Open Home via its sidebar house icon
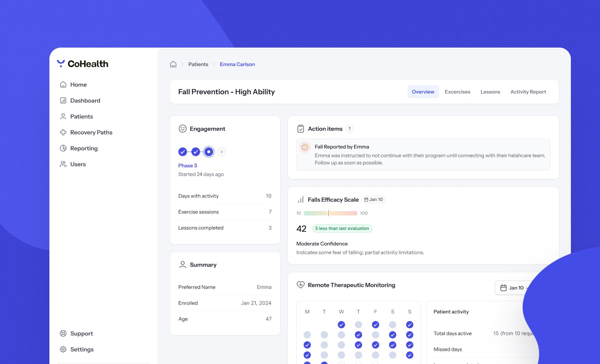 (63, 85)
